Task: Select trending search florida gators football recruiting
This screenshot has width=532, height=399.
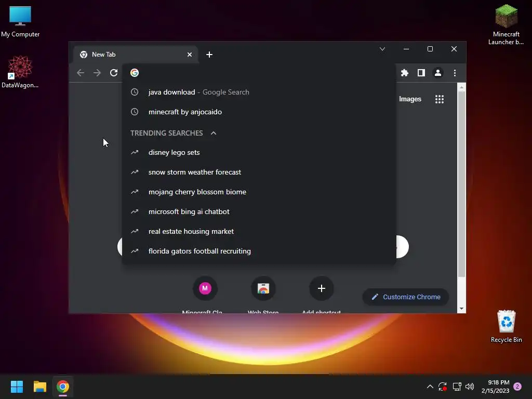Action: click(x=259, y=251)
